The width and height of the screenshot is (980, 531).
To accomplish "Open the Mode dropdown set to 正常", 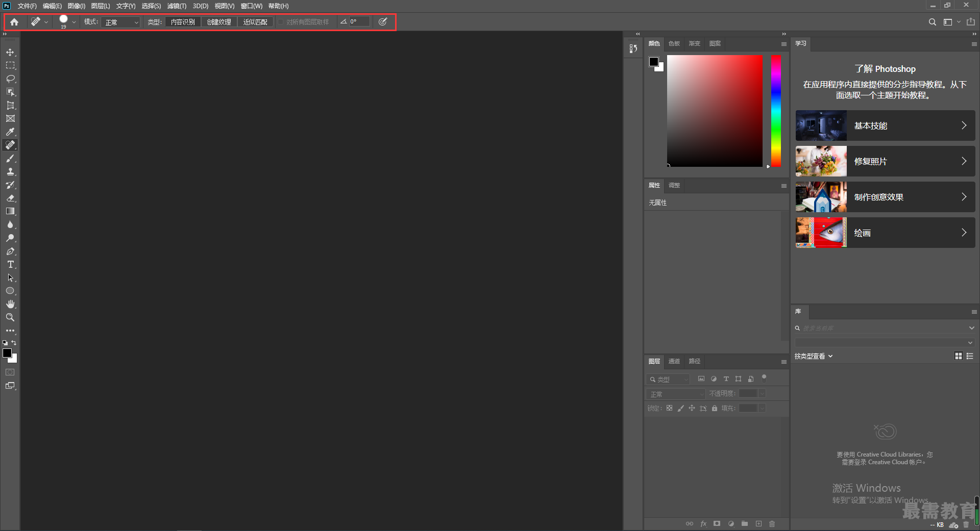I will tap(120, 22).
